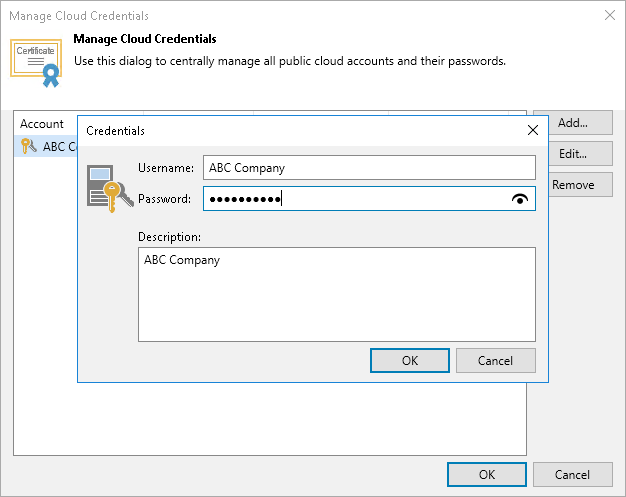
Task: Click the Credentials dialog title
Action: pos(115,131)
